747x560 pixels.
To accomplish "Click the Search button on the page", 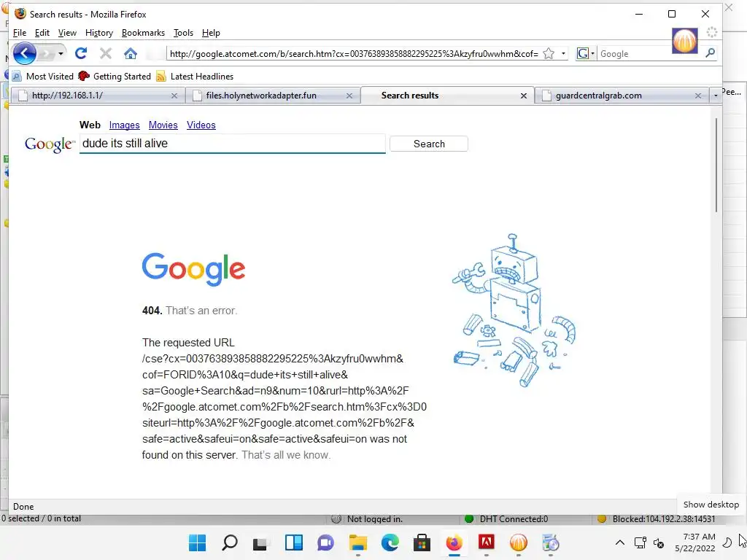I will [x=429, y=144].
